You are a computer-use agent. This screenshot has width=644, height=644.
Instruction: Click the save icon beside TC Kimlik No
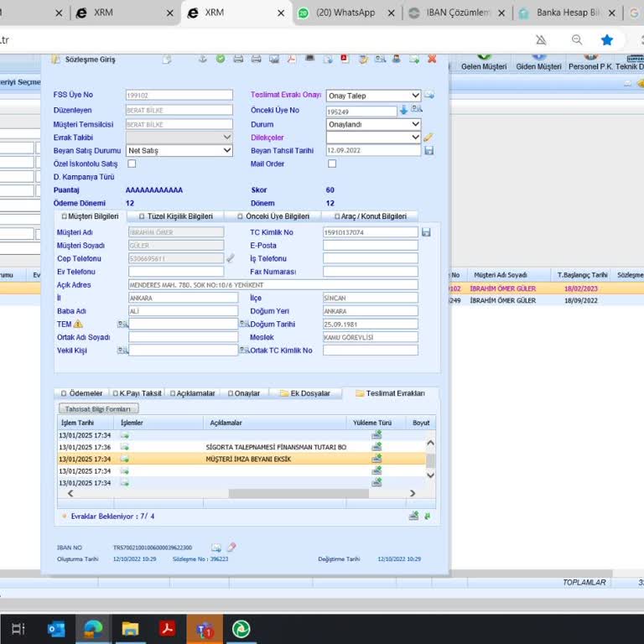point(426,232)
